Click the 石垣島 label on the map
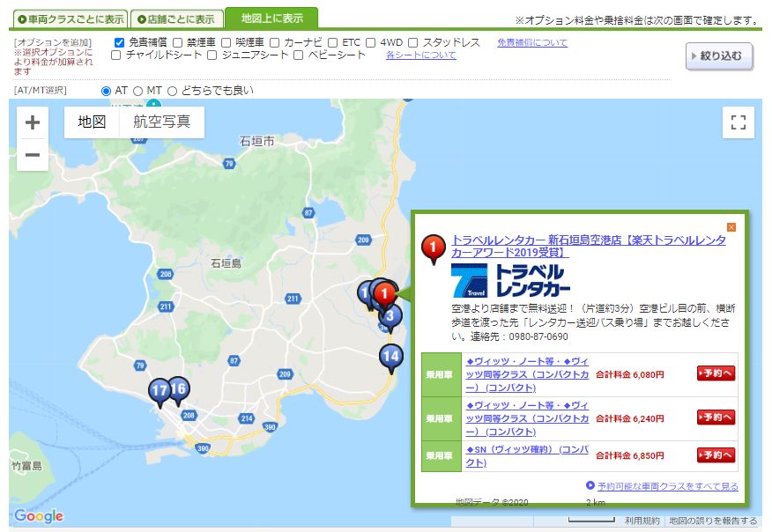The height and width of the screenshot is (532, 772). (x=226, y=263)
